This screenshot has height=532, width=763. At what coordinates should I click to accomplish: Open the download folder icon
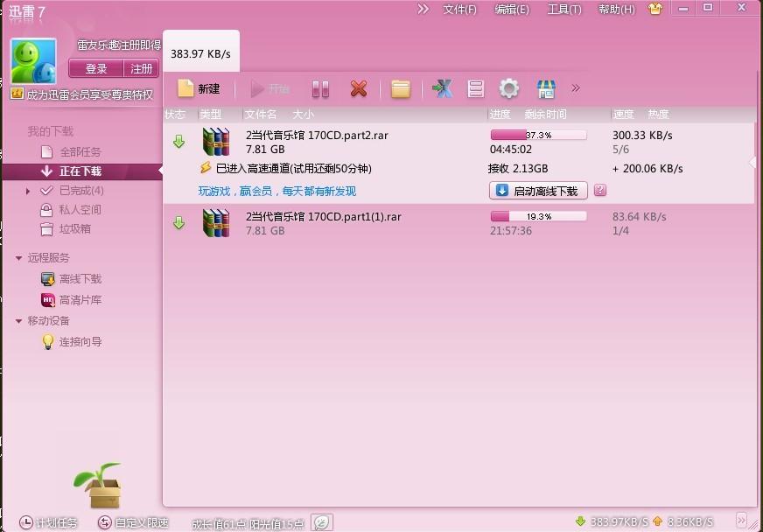(400, 88)
